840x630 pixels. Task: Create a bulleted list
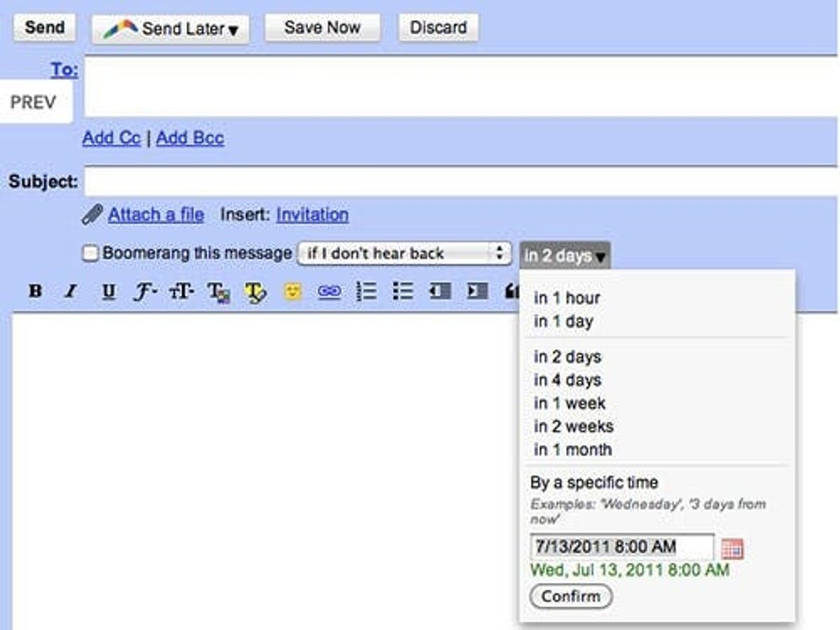click(403, 291)
